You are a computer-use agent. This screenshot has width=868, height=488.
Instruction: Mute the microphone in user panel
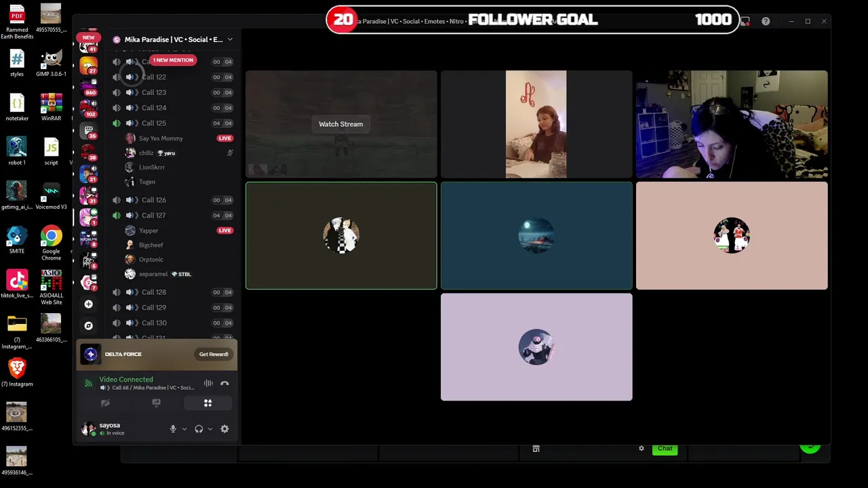173,428
